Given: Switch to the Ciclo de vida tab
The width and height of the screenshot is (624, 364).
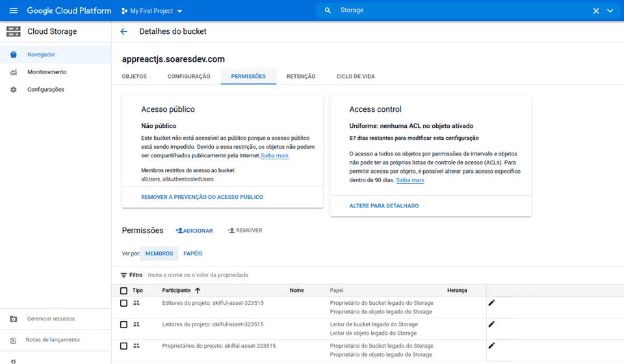Looking at the screenshot, I should [355, 77].
